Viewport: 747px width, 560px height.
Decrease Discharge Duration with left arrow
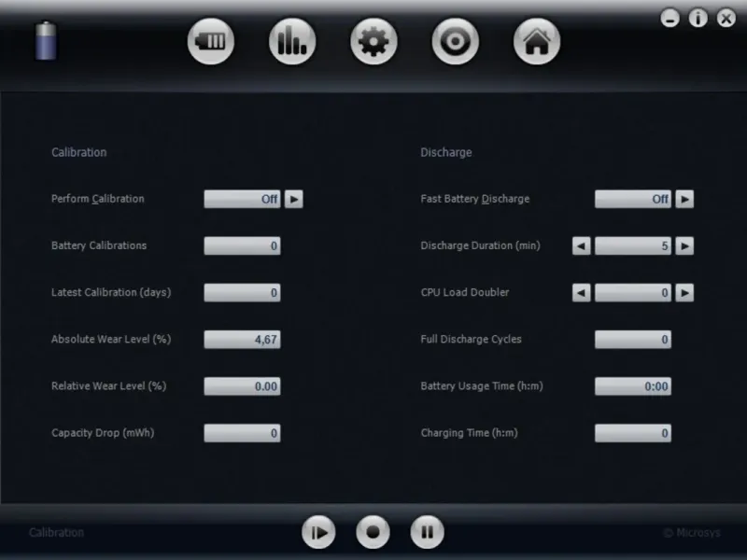(x=581, y=245)
